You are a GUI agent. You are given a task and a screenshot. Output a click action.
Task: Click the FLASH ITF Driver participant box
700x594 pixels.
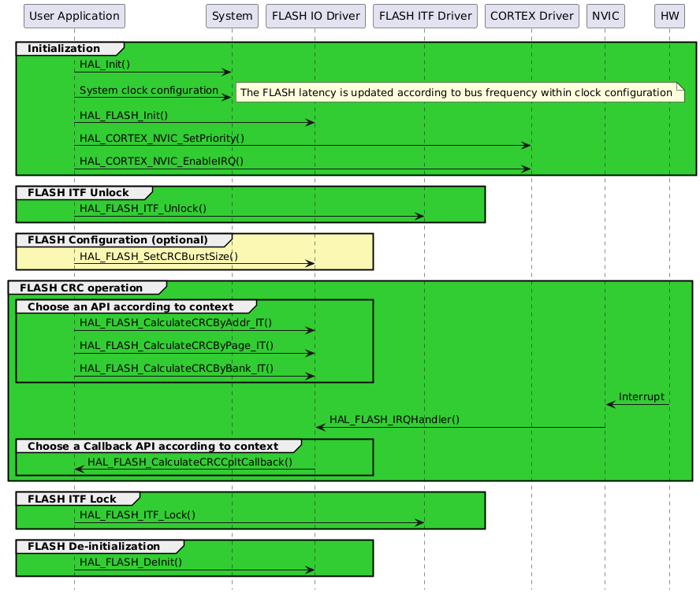[425, 16]
